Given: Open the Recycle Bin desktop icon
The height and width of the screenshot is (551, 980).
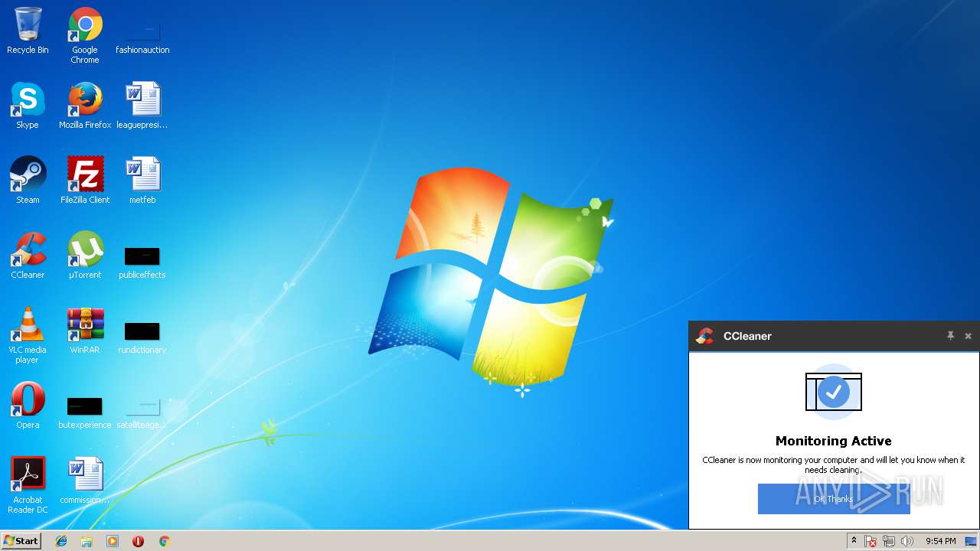Looking at the screenshot, I should (x=28, y=31).
